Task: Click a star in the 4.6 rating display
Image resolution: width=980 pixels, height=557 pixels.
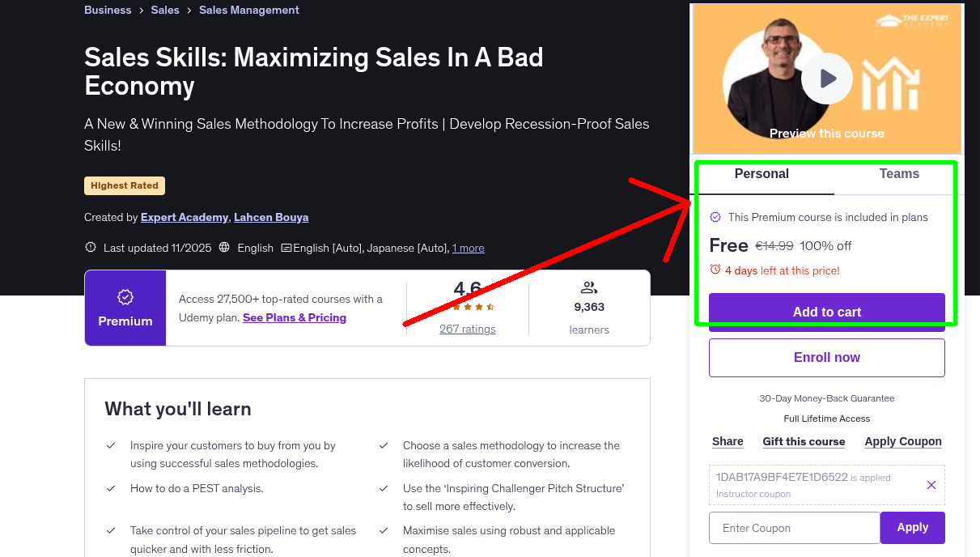Action: (467, 307)
